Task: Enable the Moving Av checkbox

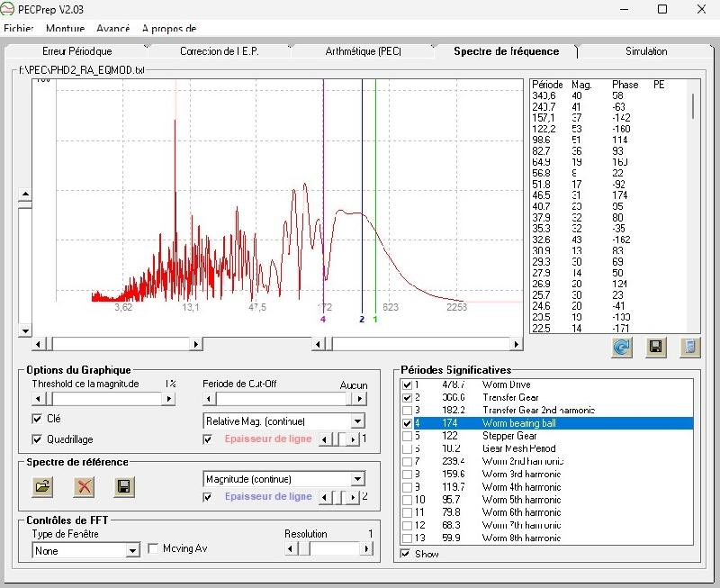Action: pos(153,548)
